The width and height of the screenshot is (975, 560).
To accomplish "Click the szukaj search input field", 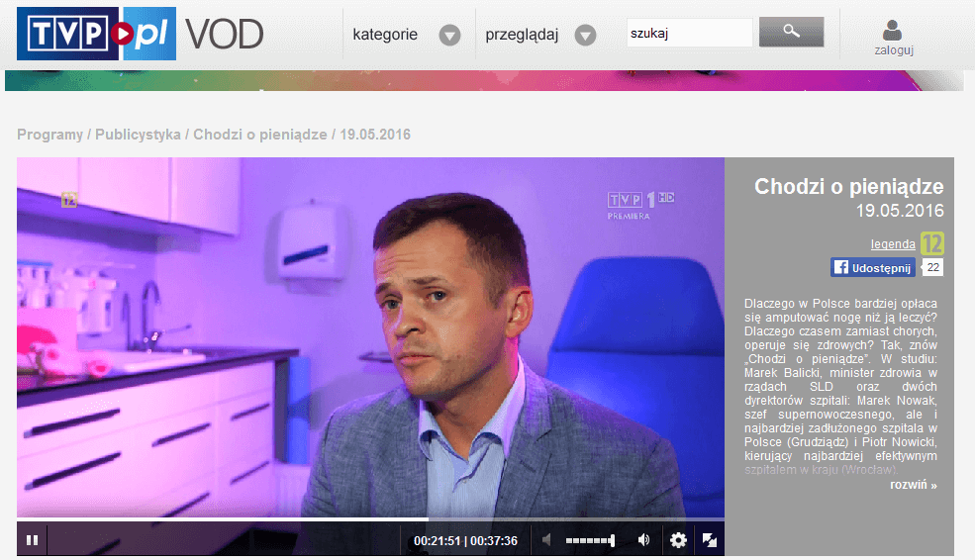I will click(689, 33).
